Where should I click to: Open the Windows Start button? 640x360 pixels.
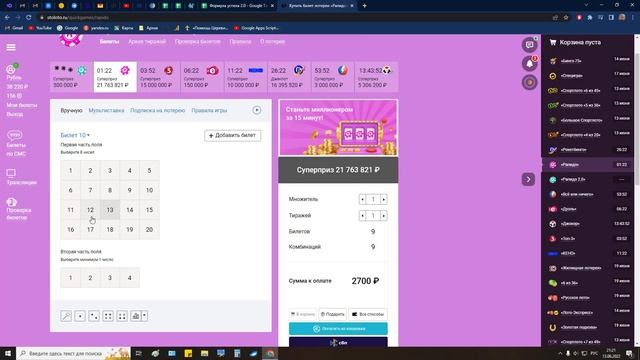[x=8, y=353]
